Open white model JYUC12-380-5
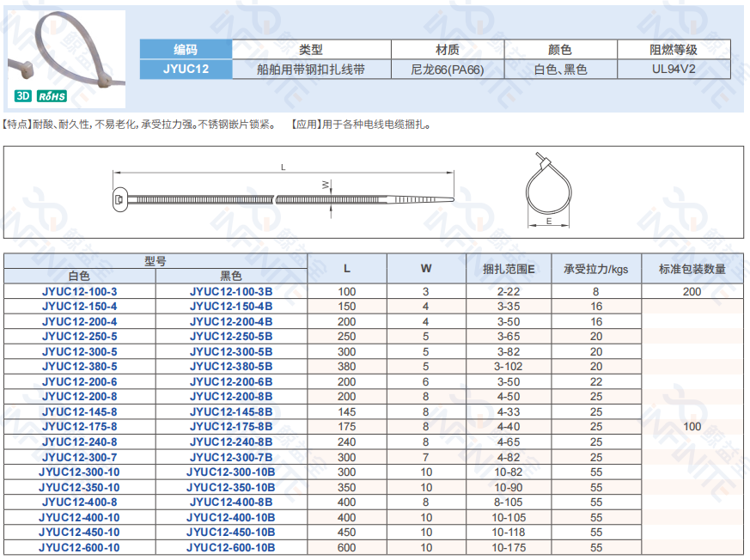 79,367
